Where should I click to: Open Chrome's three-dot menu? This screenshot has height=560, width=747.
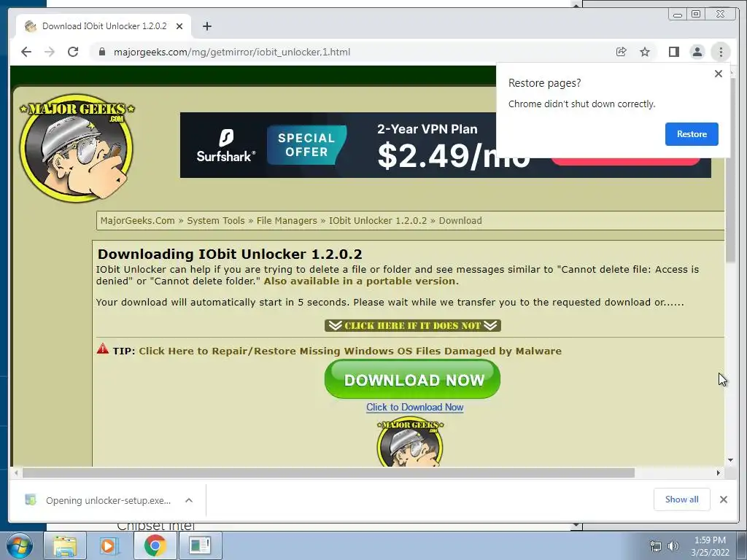click(x=721, y=52)
